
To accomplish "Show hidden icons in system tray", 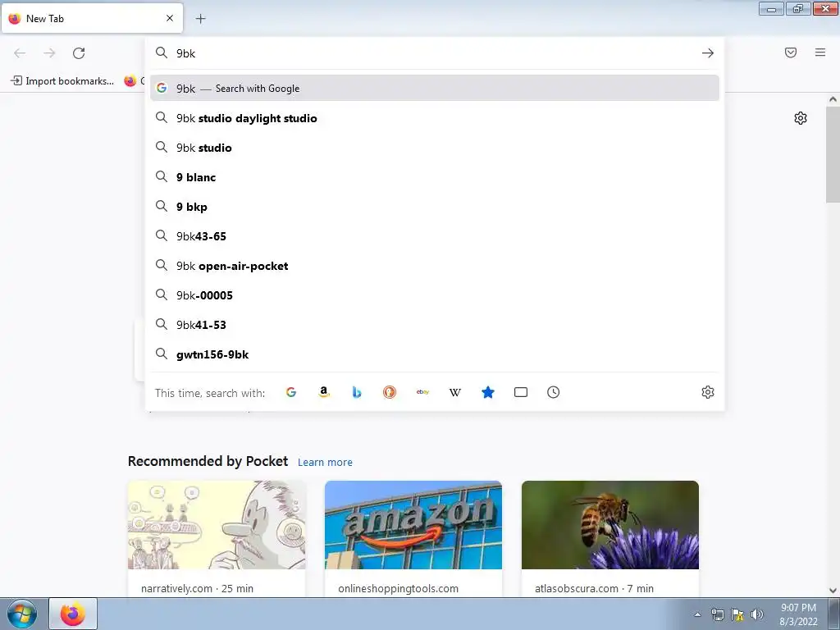I will 697,614.
